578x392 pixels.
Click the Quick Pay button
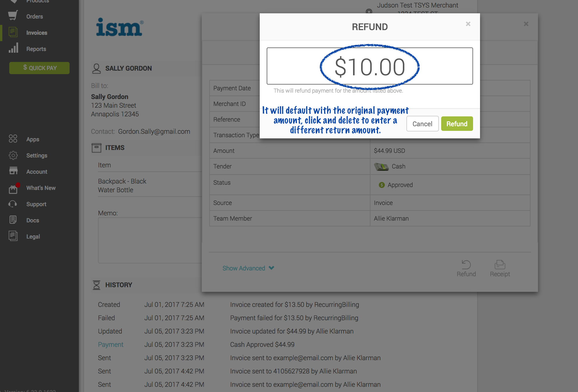click(39, 68)
